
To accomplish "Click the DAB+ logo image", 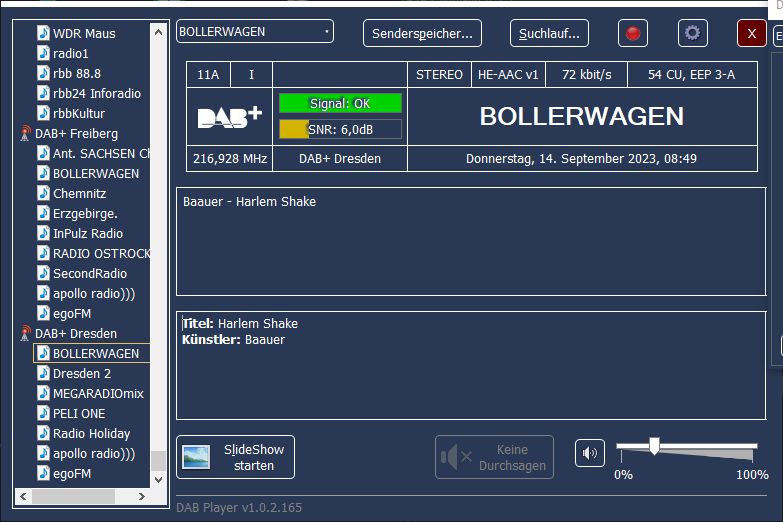I will click(x=230, y=117).
